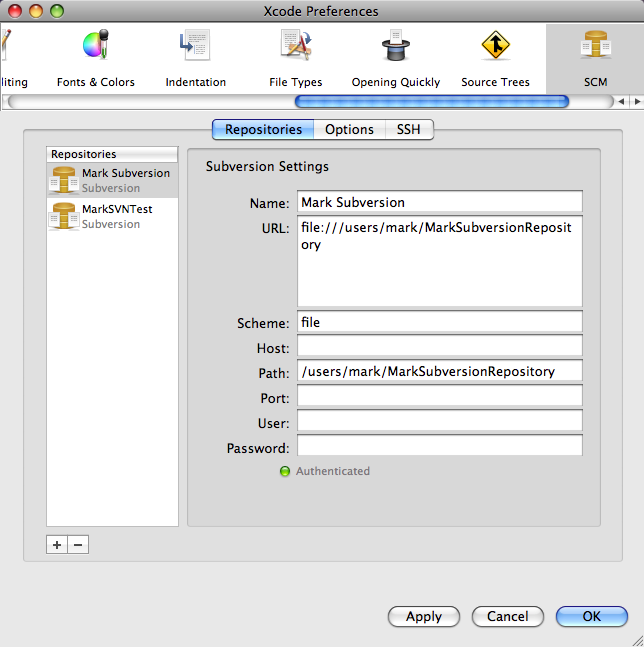Open File Types preferences
644x647 pixels.
tap(295, 58)
